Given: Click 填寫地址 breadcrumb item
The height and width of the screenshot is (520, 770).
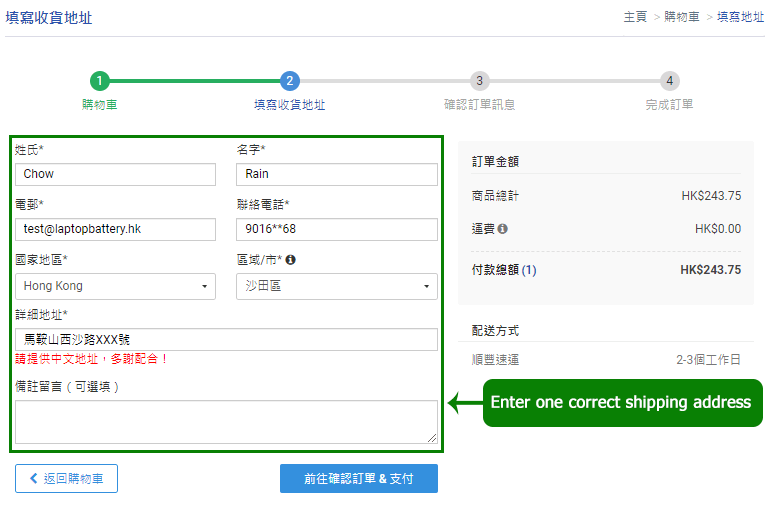Looking at the screenshot, I should pyautogui.click(x=740, y=17).
